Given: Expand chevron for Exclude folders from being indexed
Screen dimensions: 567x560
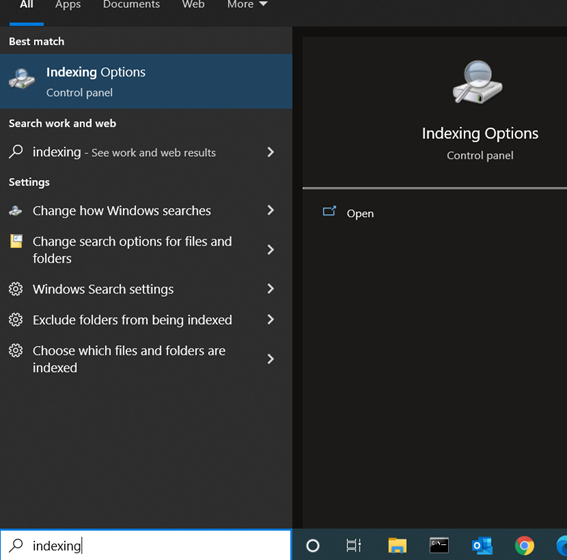Looking at the screenshot, I should pyautogui.click(x=270, y=319).
